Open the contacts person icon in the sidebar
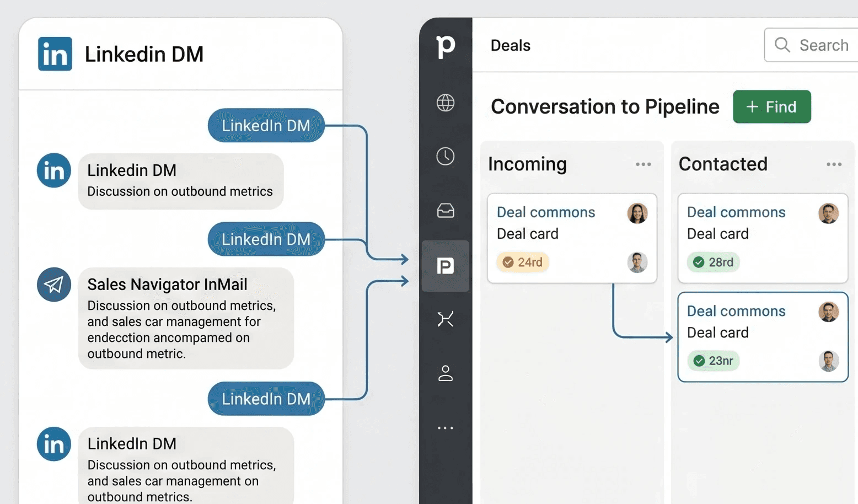Screen dimensions: 858x504 coord(446,373)
